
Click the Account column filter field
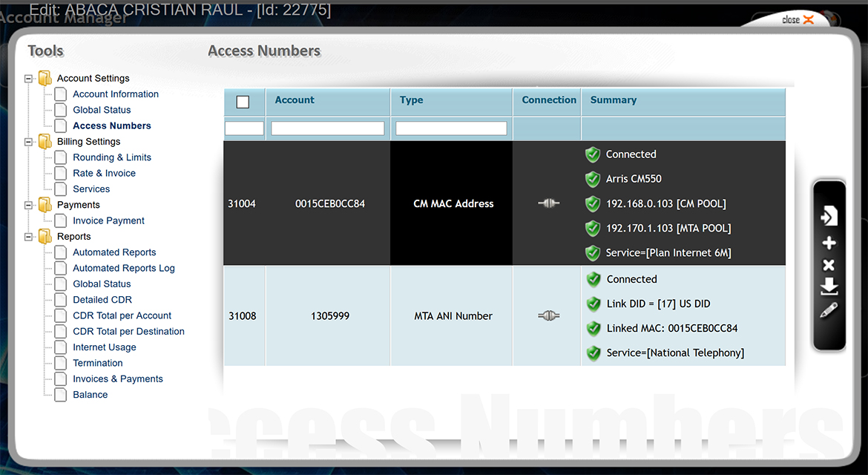[x=328, y=128]
